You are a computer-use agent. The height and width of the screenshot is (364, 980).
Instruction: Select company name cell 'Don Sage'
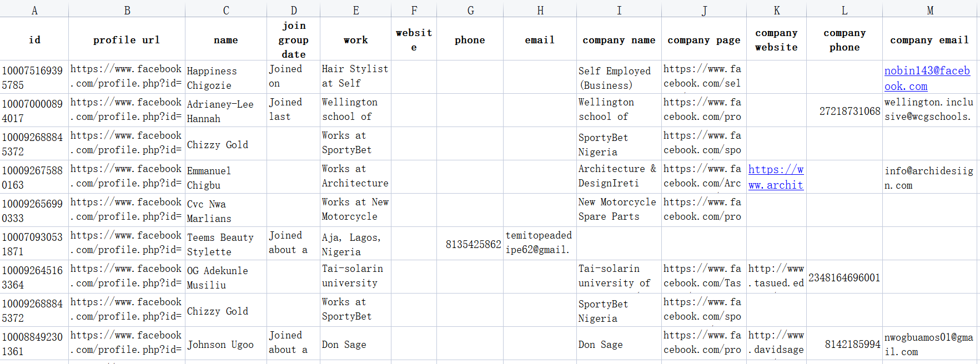point(619,343)
